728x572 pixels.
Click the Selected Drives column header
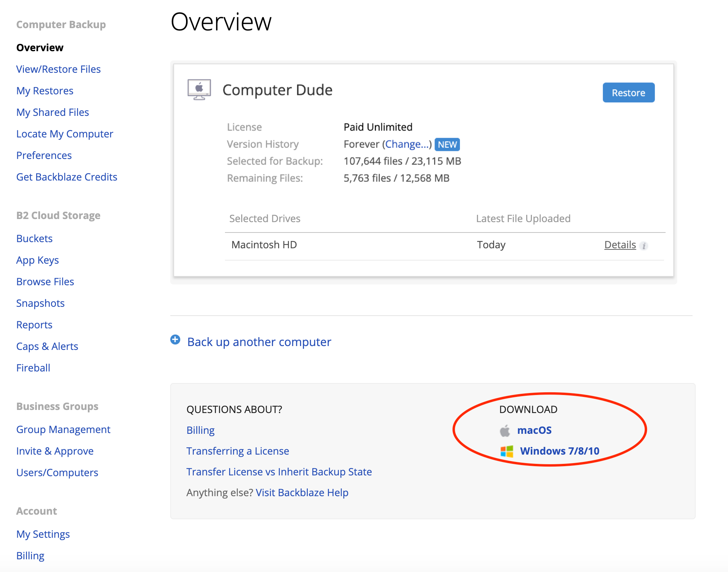pyautogui.click(x=265, y=219)
